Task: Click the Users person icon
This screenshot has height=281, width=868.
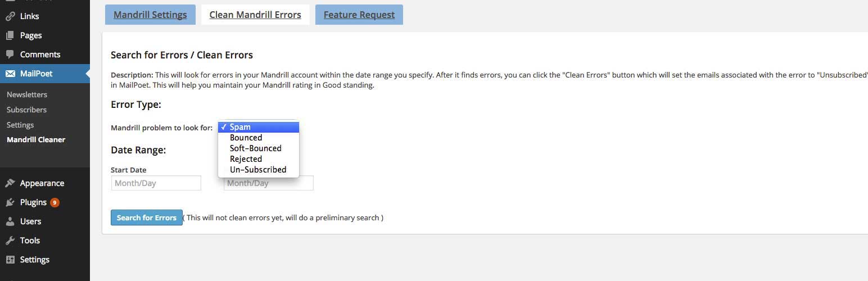Action: coord(10,221)
